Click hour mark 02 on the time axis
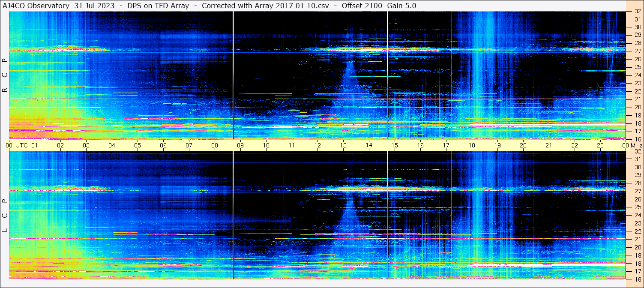 click(x=60, y=145)
